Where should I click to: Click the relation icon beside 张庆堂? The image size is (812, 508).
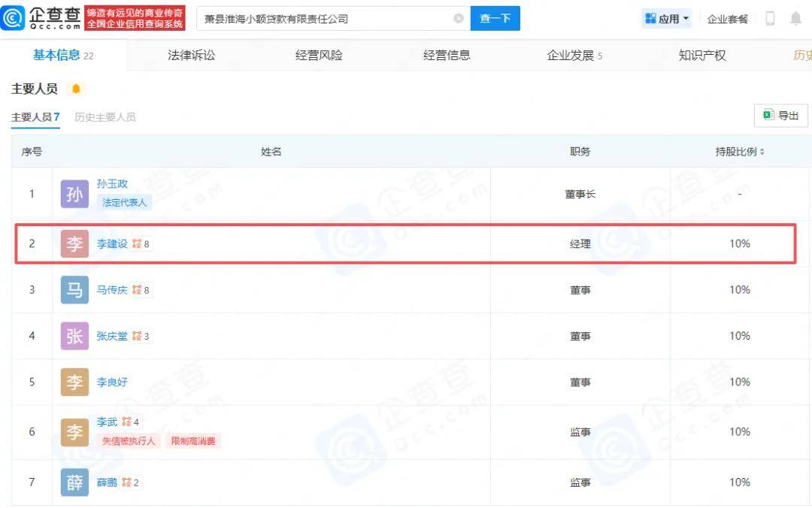point(137,336)
